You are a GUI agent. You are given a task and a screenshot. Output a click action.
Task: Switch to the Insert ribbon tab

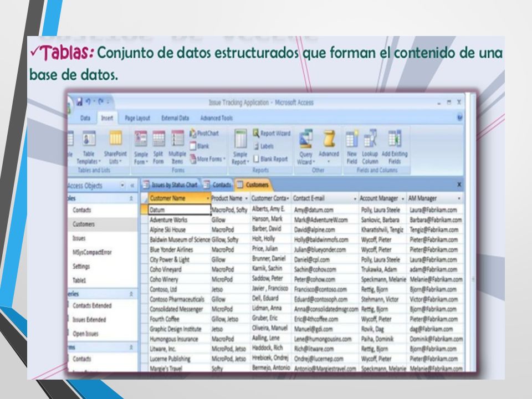[107, 118]
